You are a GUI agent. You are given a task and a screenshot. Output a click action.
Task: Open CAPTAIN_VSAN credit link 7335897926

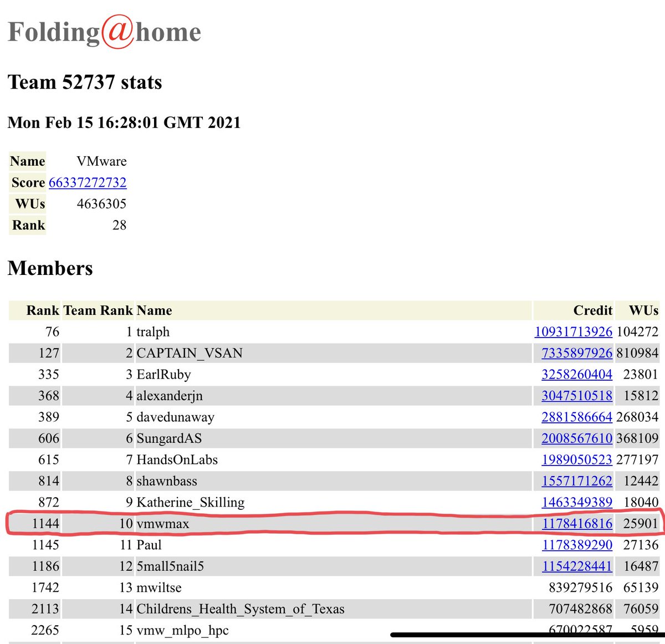(x=577, y=353)
